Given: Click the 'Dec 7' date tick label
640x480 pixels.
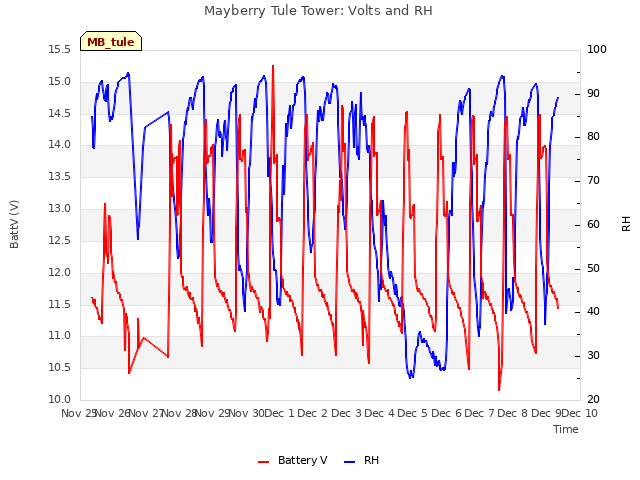Looking at the screenshot, I should point(479,413).
